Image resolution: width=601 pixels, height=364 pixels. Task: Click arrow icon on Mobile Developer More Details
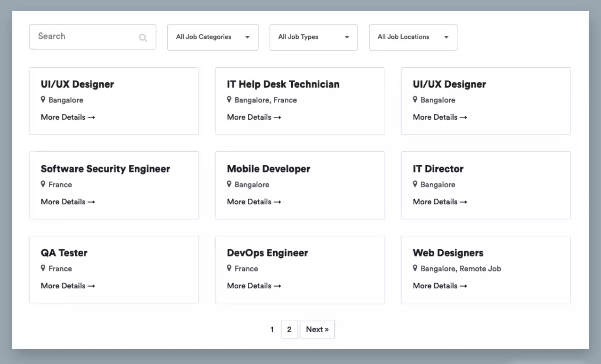[277, 202]
